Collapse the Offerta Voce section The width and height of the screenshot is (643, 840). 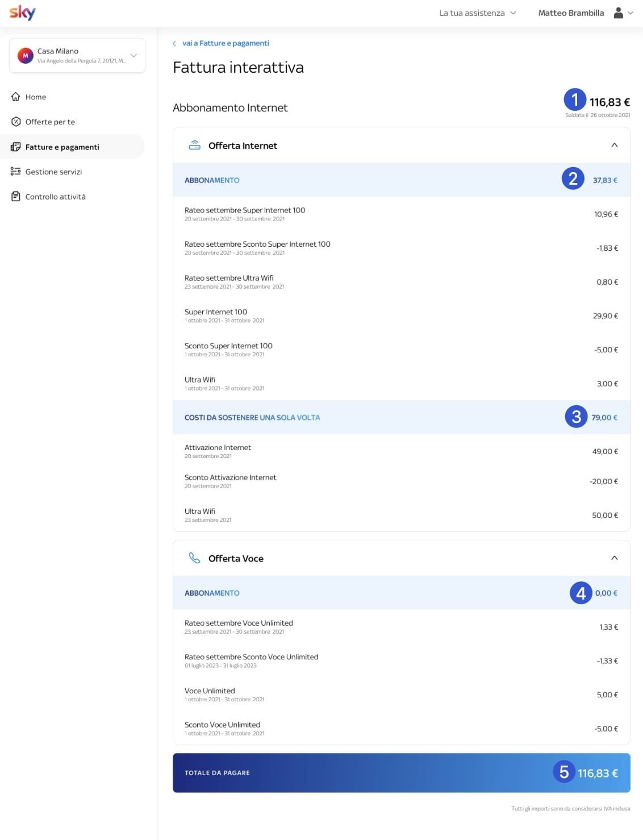pyautogui.click(x=614, y=558)
